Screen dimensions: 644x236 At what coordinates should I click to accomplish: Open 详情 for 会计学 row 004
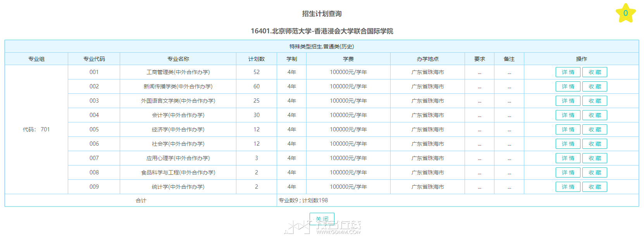[568, 115]
